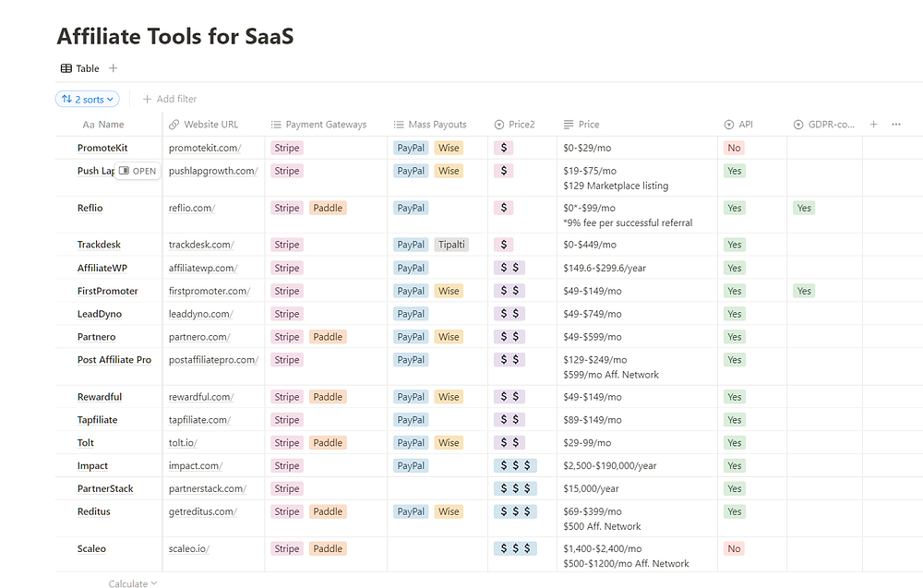
Task: Click the plus icon to add a new view
Action: point(114,68)
